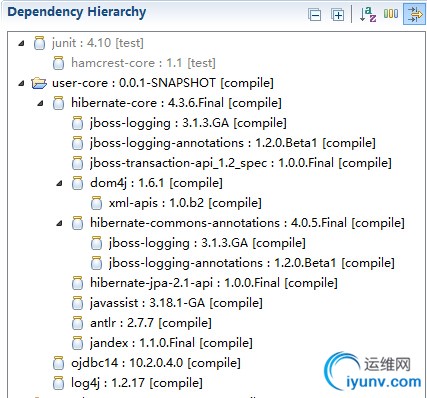Collapse the hibernate-core 4.3.6.Final node
This screenshot has width=427, height=398.
coord(41,103)
